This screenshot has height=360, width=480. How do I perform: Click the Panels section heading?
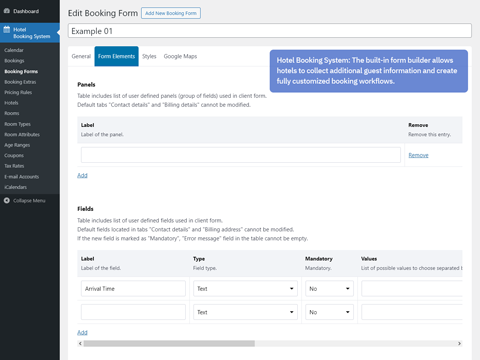point(86,84)
